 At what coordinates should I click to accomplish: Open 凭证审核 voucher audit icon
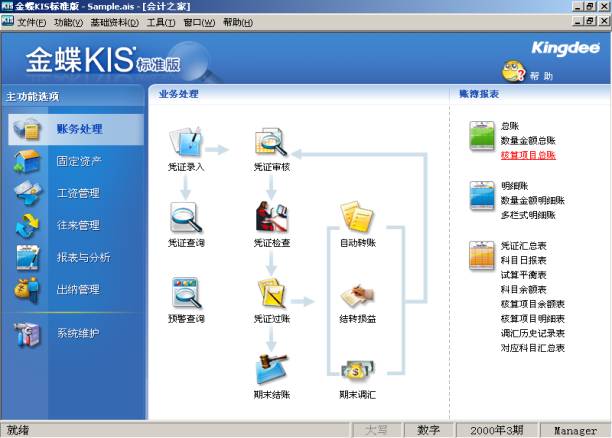coord(271,142)
